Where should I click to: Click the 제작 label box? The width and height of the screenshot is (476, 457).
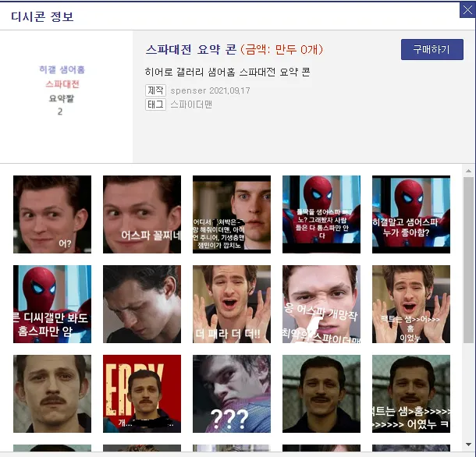(x=155, y=90)
